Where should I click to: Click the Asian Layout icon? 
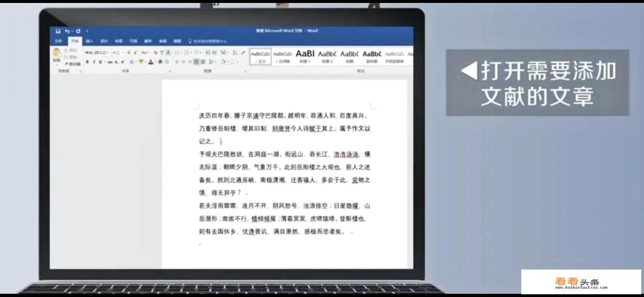pos(224,53)
